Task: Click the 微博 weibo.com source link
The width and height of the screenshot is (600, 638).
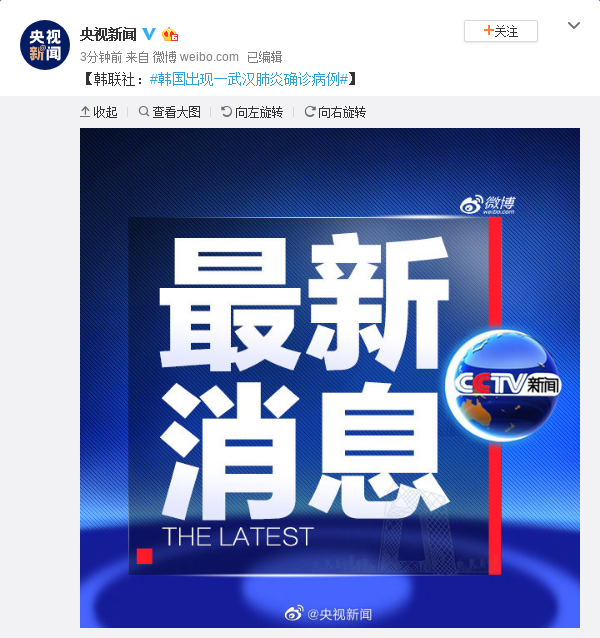Action: 196,57
